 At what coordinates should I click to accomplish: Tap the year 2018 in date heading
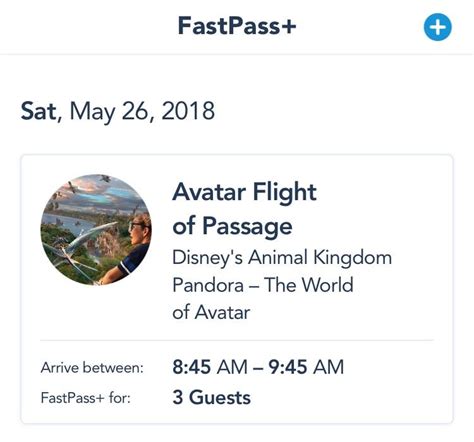click(x=188, y=111)
